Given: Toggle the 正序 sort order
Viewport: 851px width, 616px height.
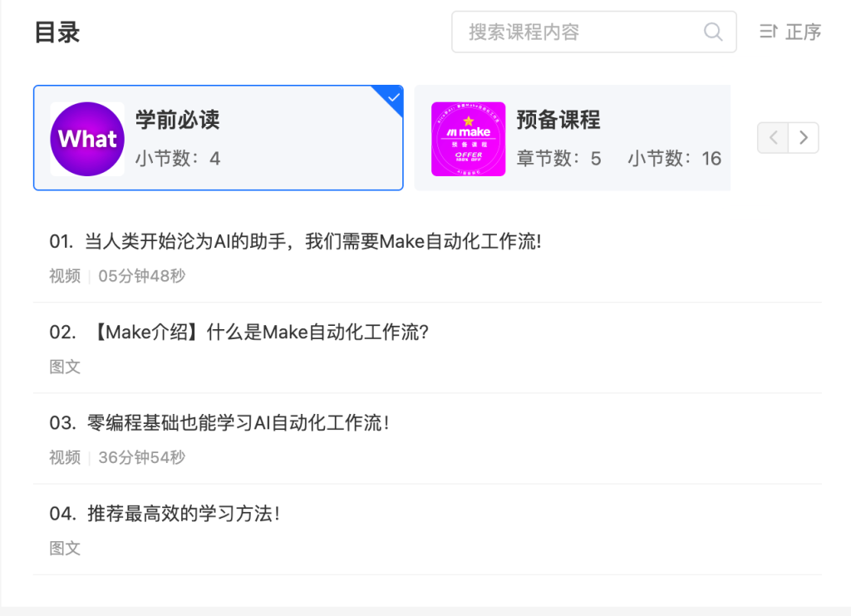Looking at the screenshot, I should point(803,32).
